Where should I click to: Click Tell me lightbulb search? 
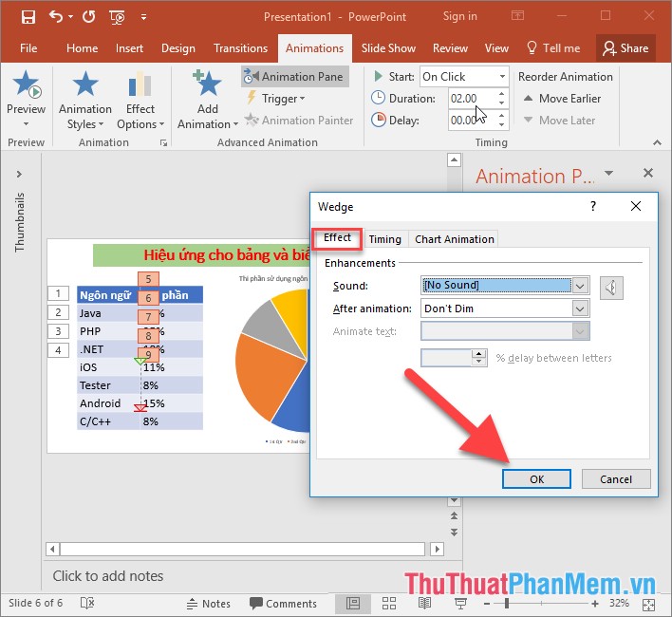click(x=552, y=48)
